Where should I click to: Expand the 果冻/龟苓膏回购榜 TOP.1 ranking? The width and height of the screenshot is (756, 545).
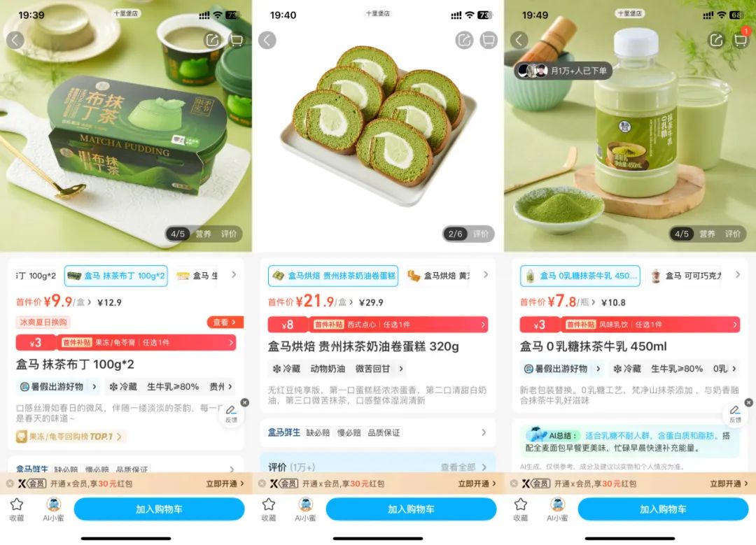[71, 437]
